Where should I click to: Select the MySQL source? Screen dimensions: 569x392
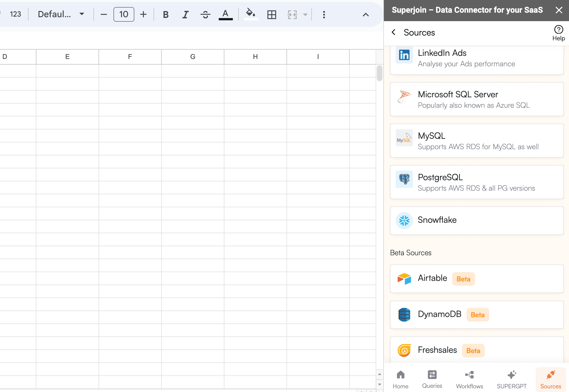tap(477, 141)
